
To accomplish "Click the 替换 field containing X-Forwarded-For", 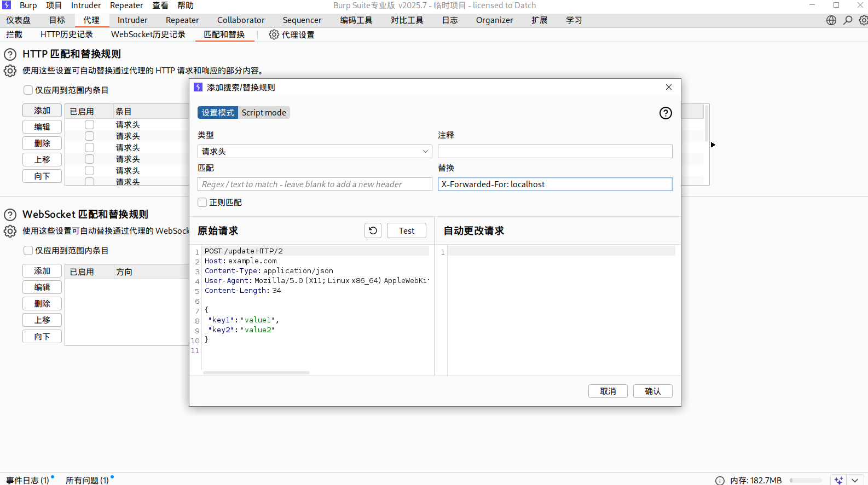I will click(555, 184).
